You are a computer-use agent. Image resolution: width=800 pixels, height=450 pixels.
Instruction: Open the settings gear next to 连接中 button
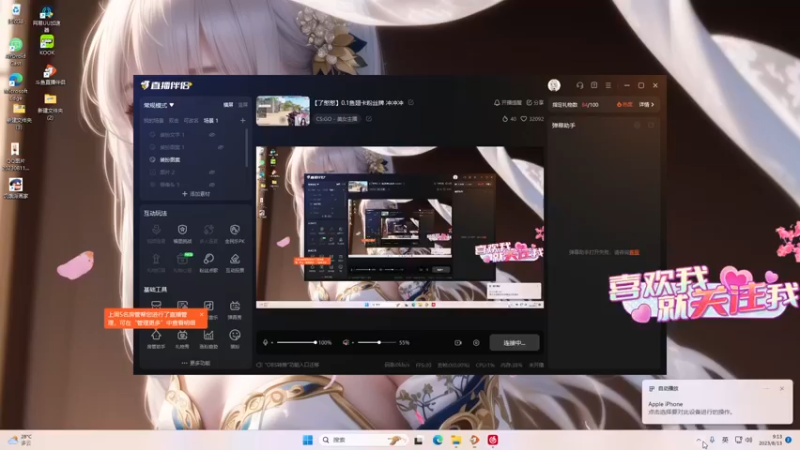point(476,343)
